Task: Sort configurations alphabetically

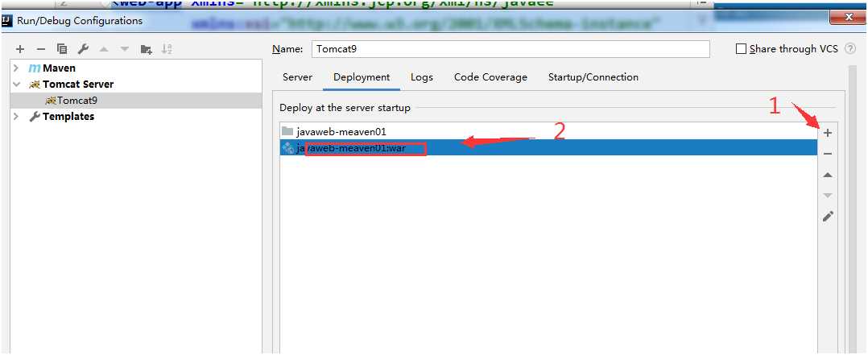Action: coord(167,49)
